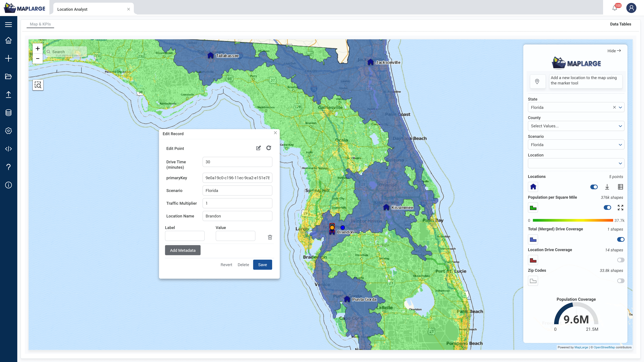Go to the Home sidebar icon
Viewport: 644px width, 362px height.
8,40
